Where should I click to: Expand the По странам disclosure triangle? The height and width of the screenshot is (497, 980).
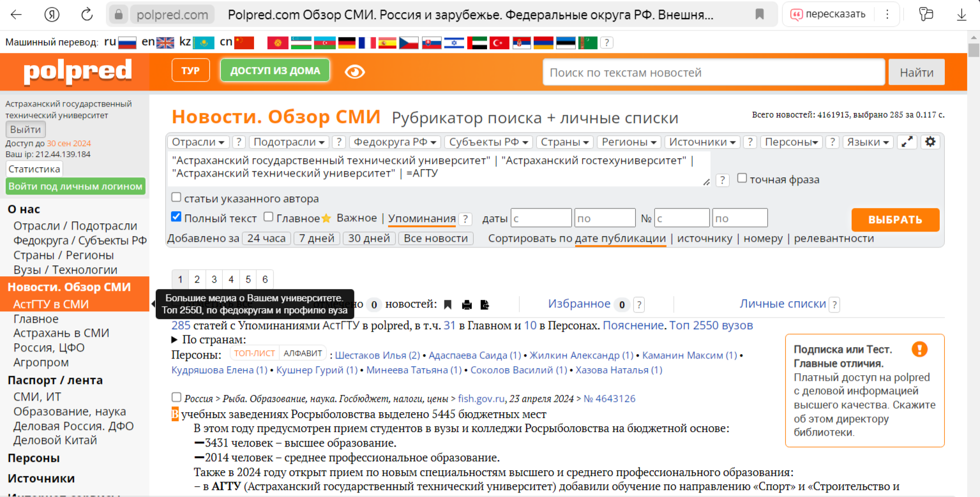(176, 340)
